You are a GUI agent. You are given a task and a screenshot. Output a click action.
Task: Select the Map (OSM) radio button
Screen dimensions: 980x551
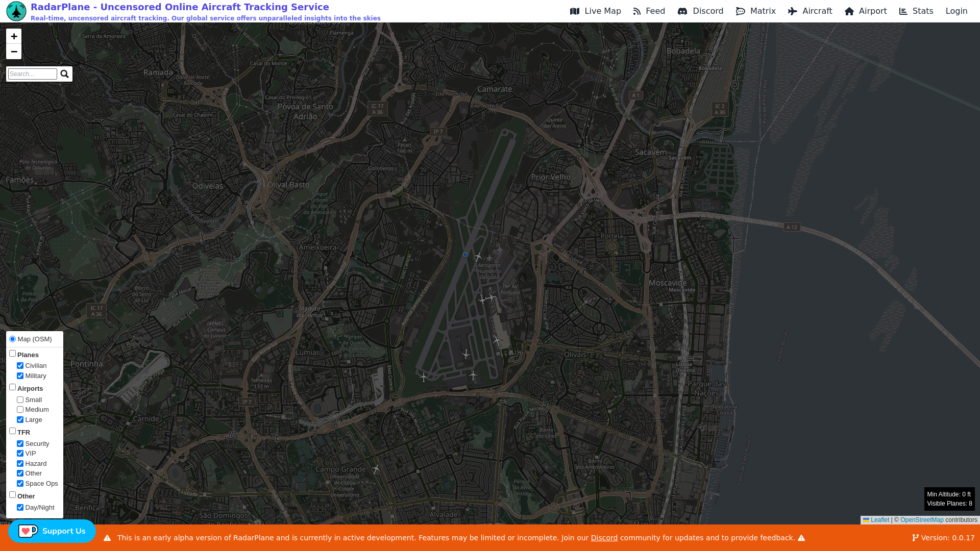pyautogui.click(x=13, y=339)
